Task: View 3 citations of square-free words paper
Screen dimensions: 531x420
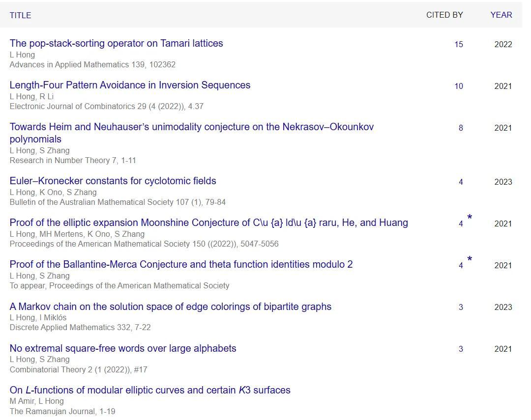Action: [461, 349]
